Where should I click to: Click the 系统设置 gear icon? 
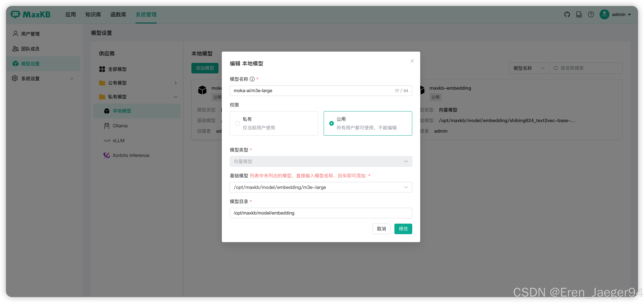point(15,78)
